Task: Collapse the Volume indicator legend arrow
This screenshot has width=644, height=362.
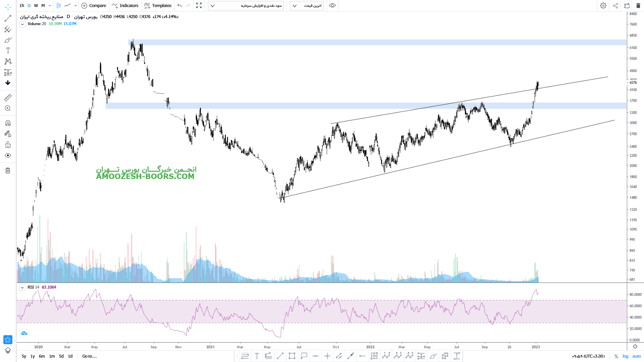Action: coord(22,24)
